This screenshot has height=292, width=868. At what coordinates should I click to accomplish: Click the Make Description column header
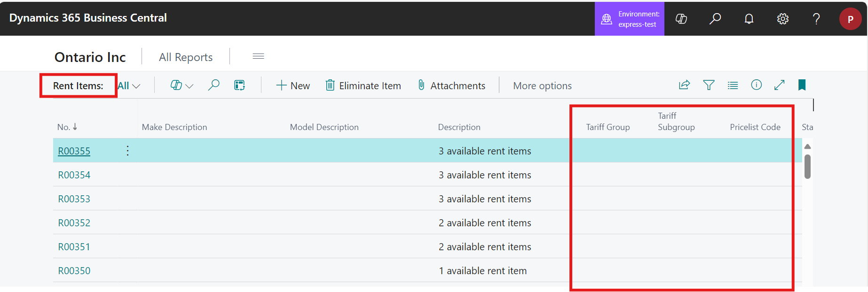point(174,127)
